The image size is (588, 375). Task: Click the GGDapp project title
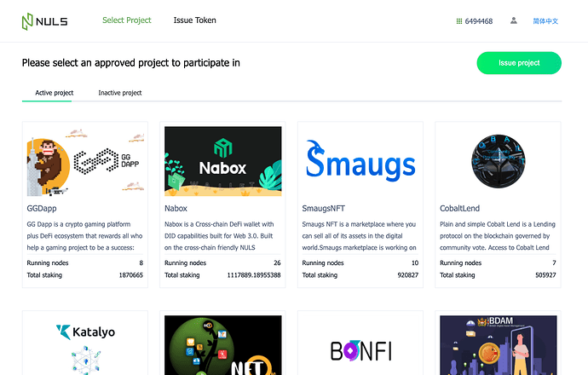42,207
